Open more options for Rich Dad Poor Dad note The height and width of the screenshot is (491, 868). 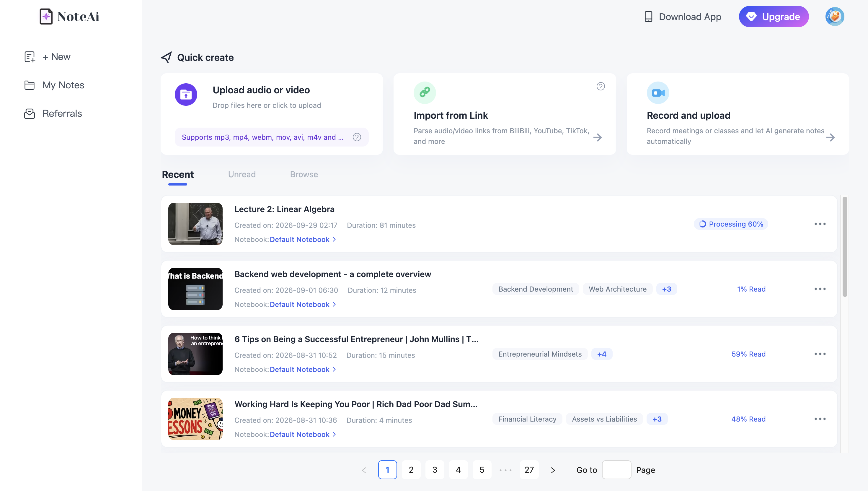point(820,419)
